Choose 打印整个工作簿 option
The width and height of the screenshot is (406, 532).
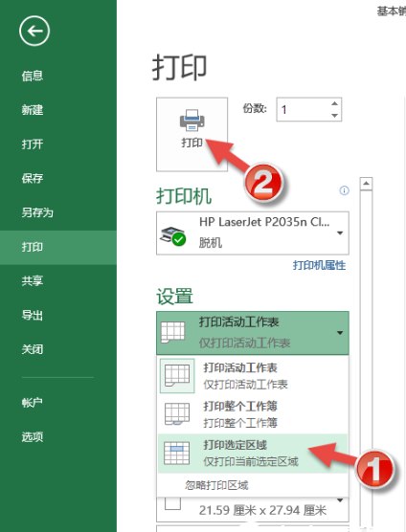pos(253,414)
